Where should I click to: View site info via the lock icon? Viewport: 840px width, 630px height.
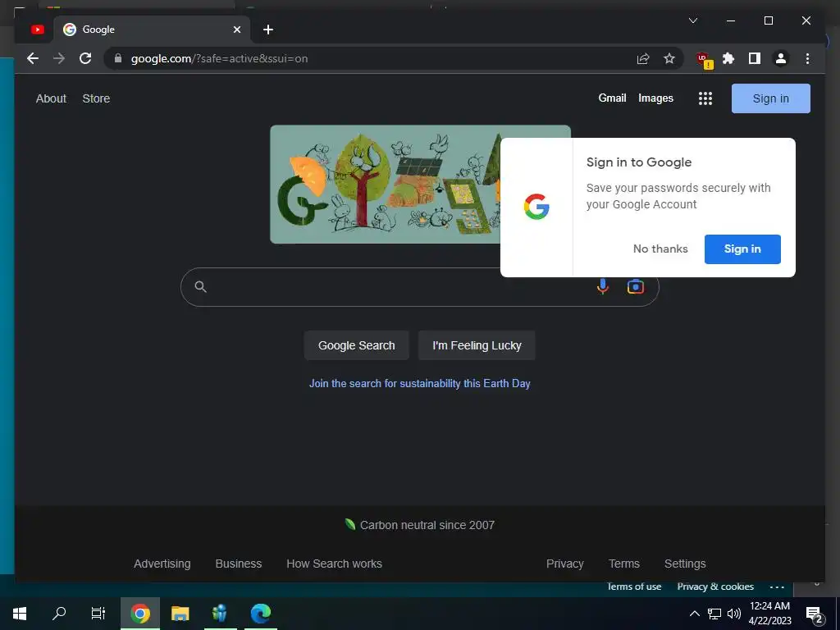(x=118, y=58)
